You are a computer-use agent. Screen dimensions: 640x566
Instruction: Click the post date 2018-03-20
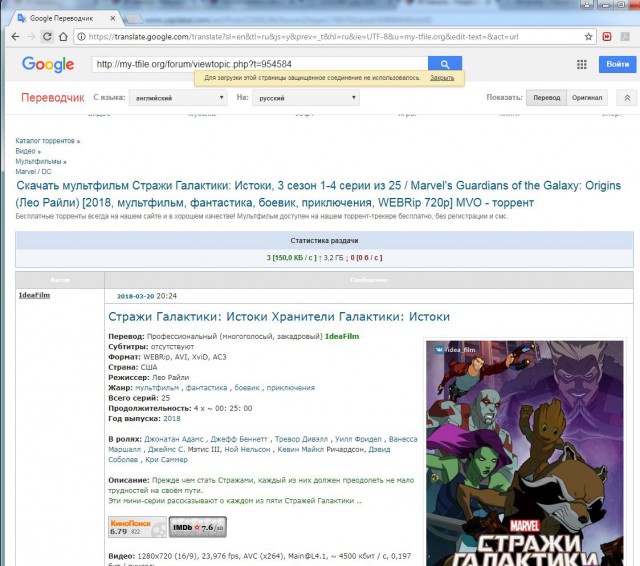pyautogui.click(x=136, y=296)
